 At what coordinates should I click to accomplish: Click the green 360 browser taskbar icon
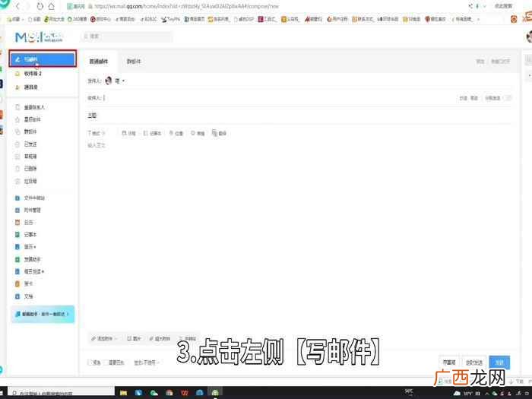click(x=215, y=393)
